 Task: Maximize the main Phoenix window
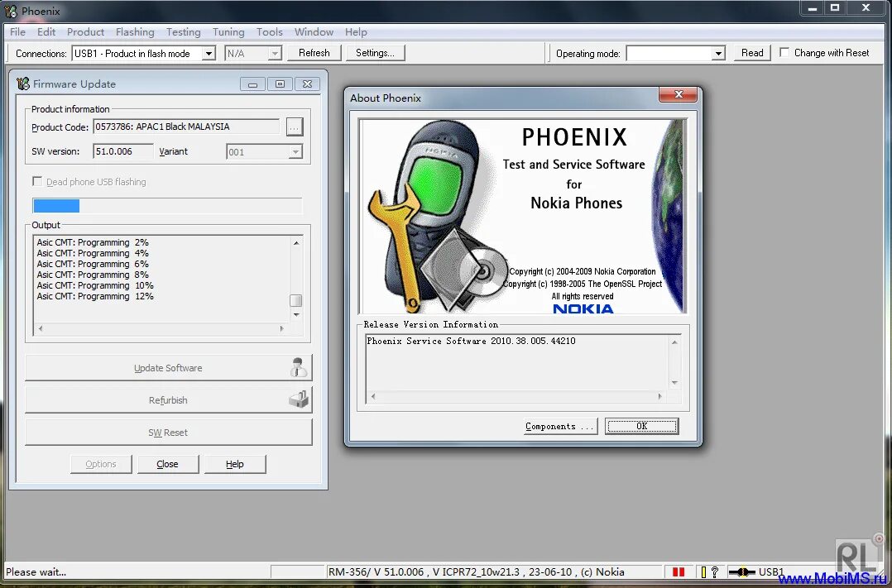click(835, 8)
